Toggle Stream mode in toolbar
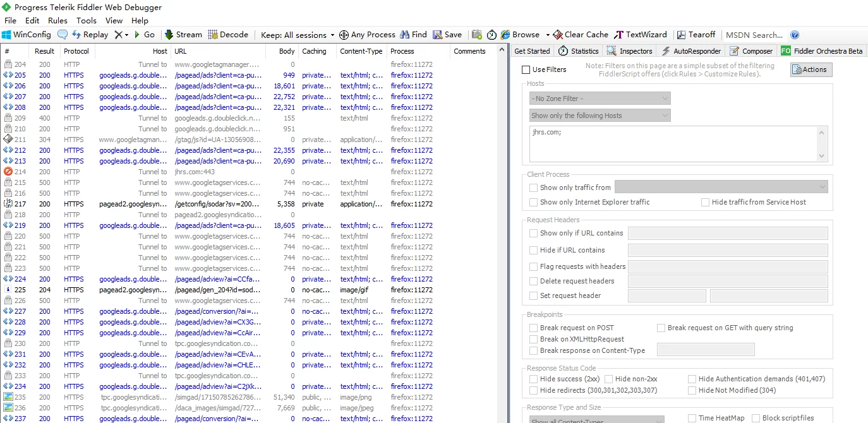Image resolution: width=868 pixels, height=423 pixels. tap(183, 35)
